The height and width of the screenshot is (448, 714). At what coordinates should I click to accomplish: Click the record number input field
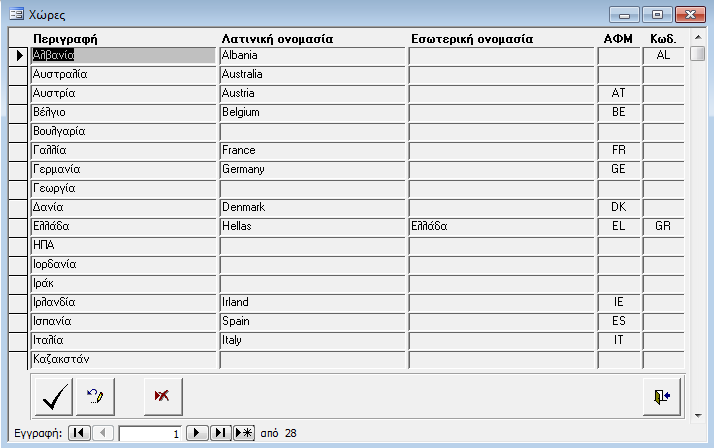click(150, 433)
